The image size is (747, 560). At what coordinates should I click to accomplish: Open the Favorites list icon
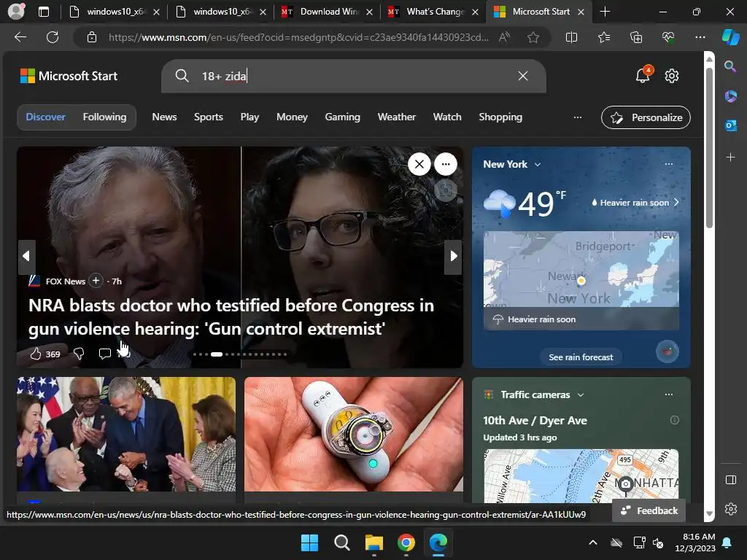click(x=603, y=37)
